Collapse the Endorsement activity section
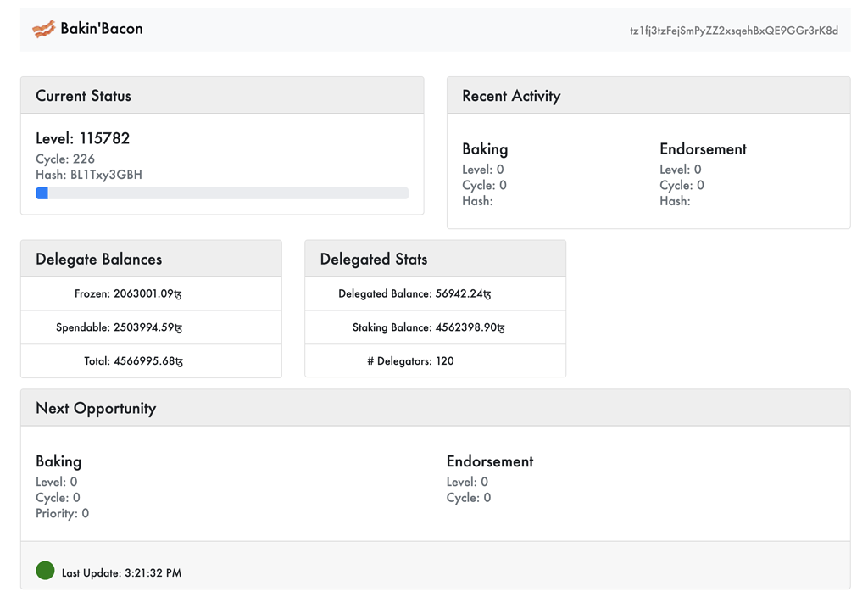Screen dimensions: 868x603 coord(703,148)
